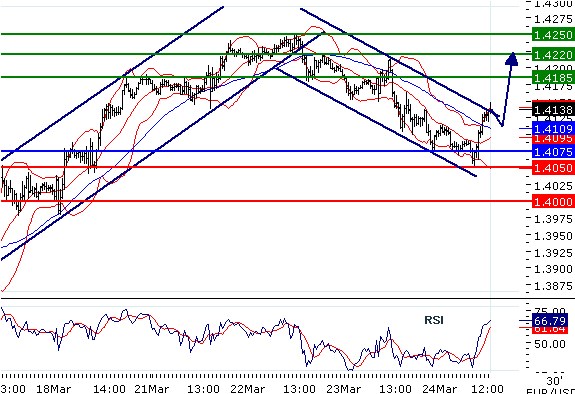
Task: Select the 1.3875 axis value
Action: (553, 286)
